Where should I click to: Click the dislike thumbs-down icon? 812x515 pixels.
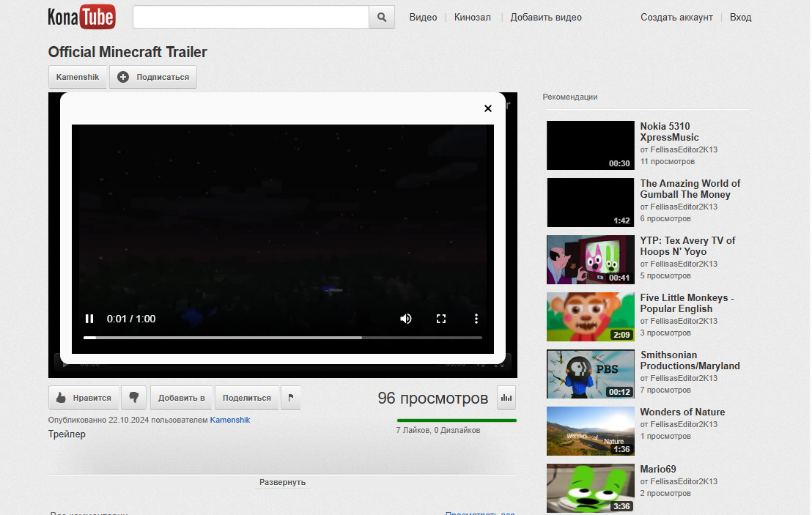click(x=134, y=398)
